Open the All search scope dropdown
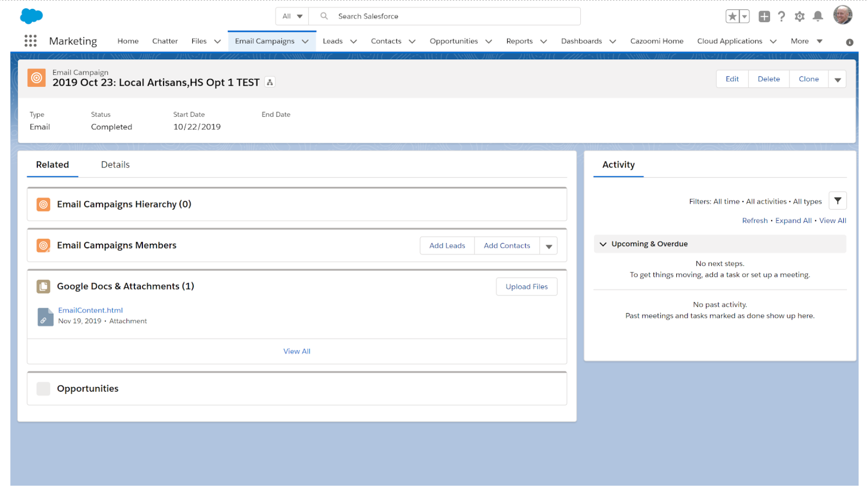 click(292, 16)
